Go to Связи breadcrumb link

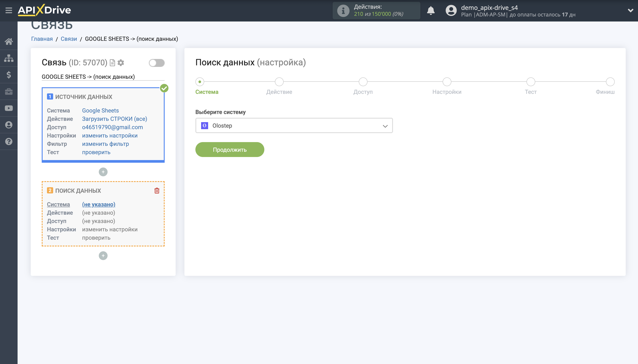[68, 39]
